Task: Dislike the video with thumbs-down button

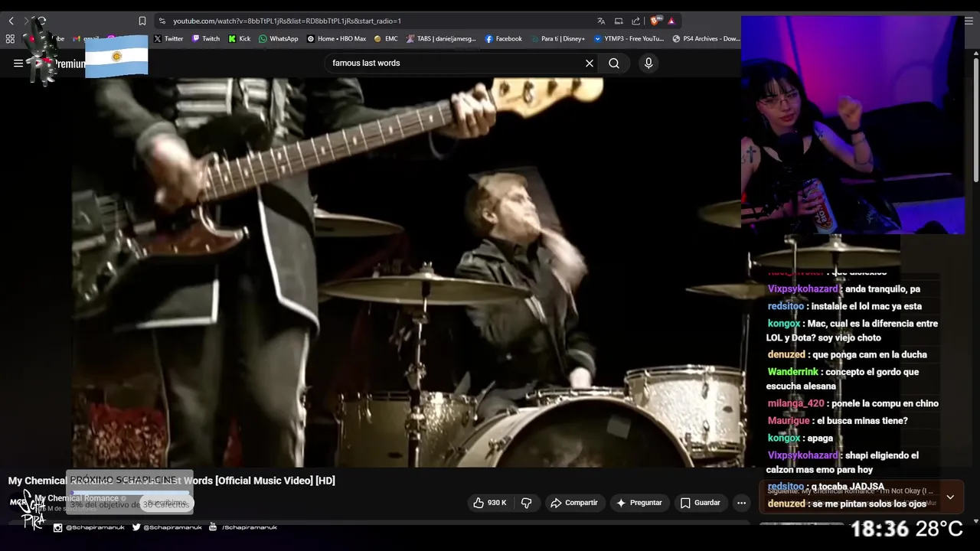Action: click(526, 503)
